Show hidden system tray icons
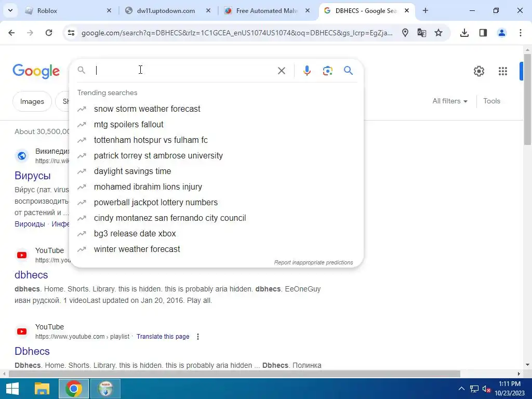This screenshot has width=532, height=399. 461,389
